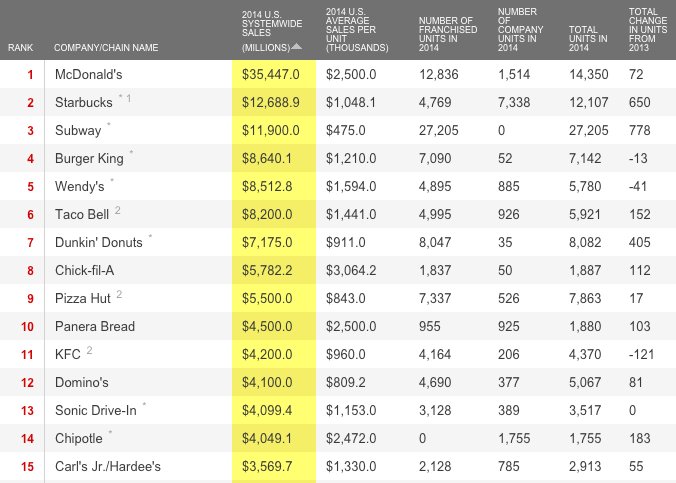The image size is (676, 483).
Task: Click the $11,900.0 sales value
Action: click(x=271, y=130)
